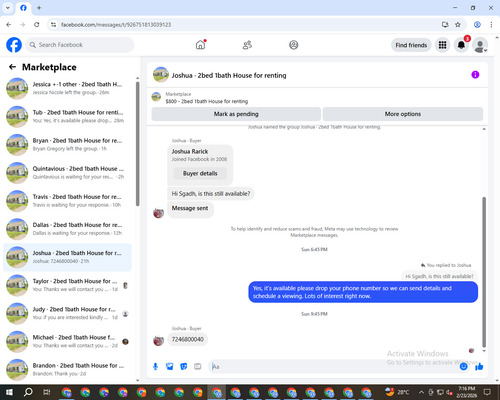Send a voice clip with microphone icon

[155, 367]
